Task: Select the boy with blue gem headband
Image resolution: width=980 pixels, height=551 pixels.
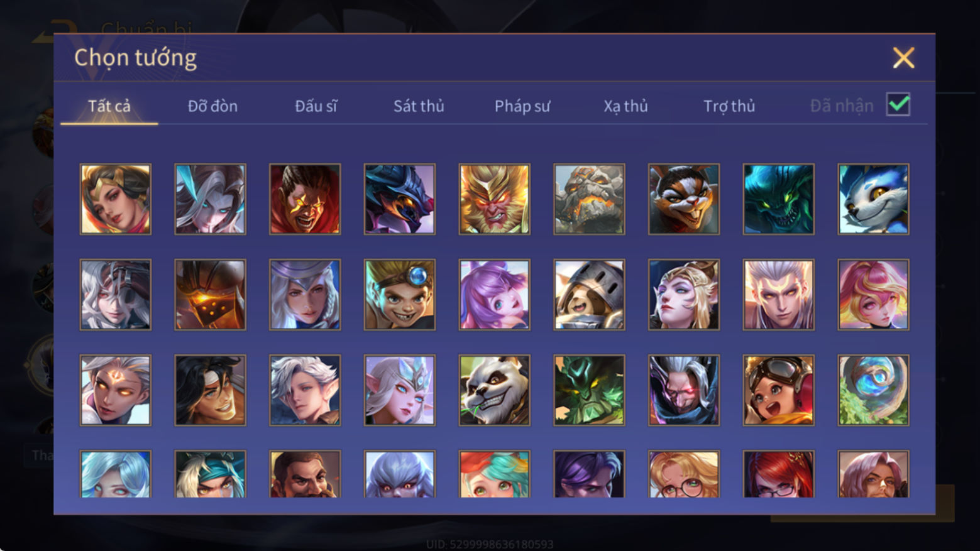Action: point(399,295)
